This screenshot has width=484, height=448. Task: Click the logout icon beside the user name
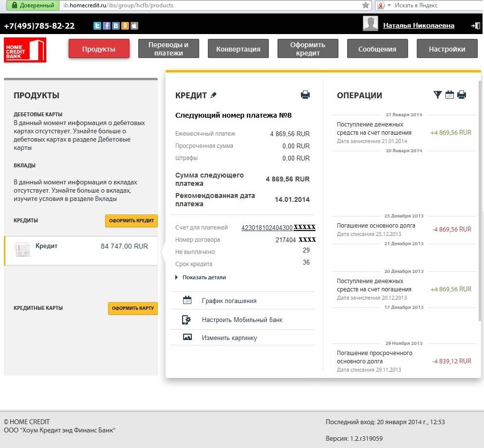pyautogui.click(x=476, y=26)
